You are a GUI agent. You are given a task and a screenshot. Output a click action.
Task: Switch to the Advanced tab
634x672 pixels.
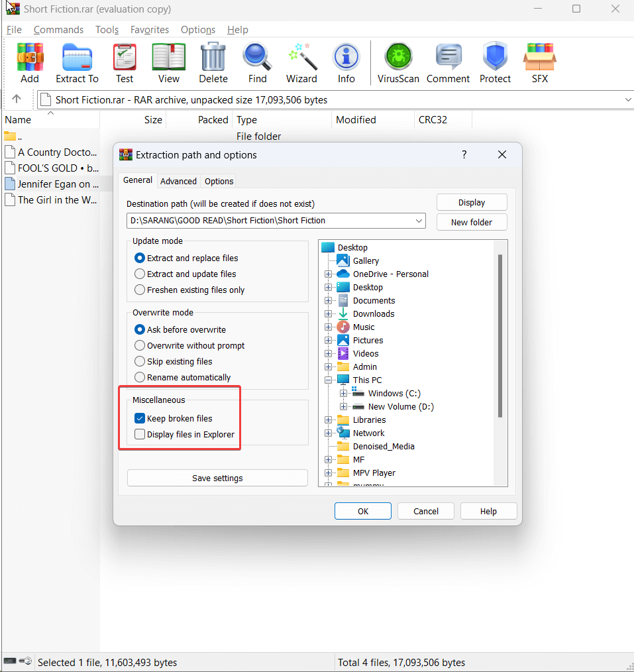(178, 181)
